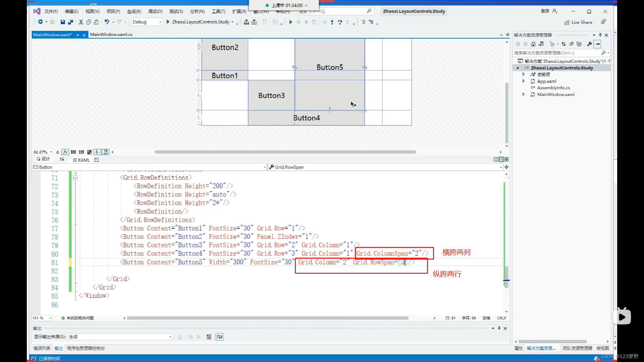Viewport: 644px width, 362px height.
Task: Toggle show snap grid in designer
Action: (73, 152)
